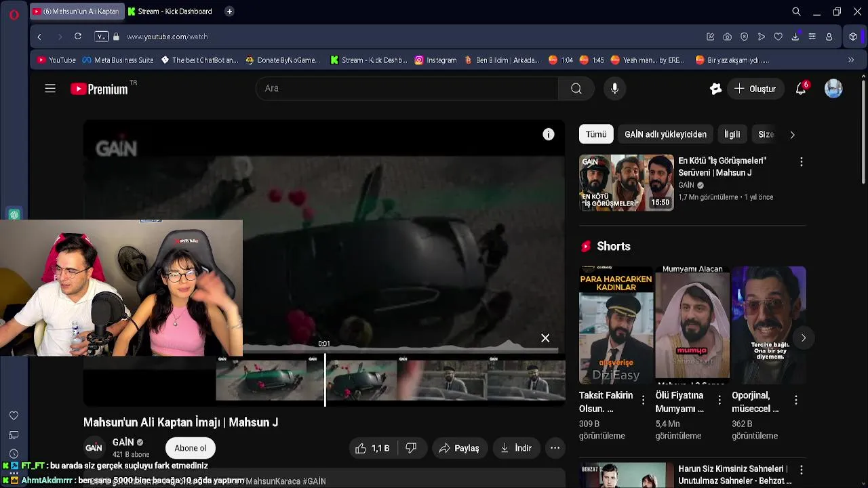Take a snapshot with camera icon
Image resolution: width=868 pixels, height=488 pixels.
point(727,37)
